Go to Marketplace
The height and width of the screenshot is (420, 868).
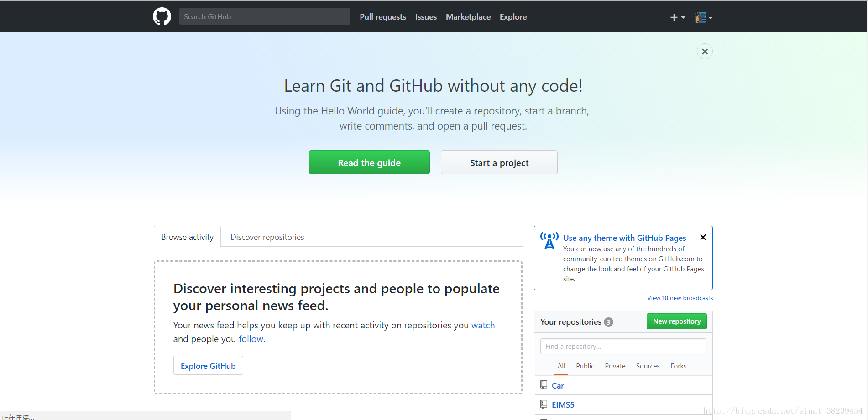[468, 17]
